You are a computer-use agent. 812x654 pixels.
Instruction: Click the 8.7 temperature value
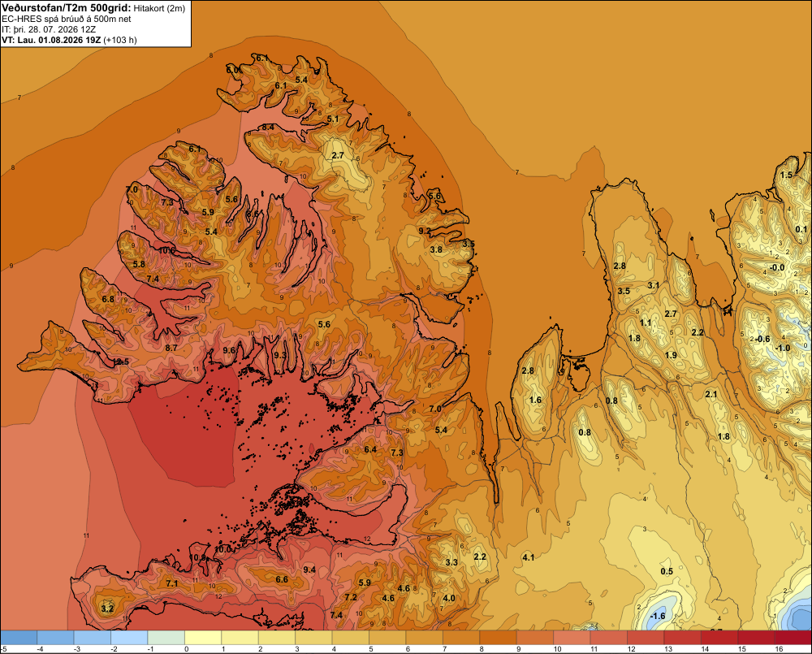coord(171,348)
